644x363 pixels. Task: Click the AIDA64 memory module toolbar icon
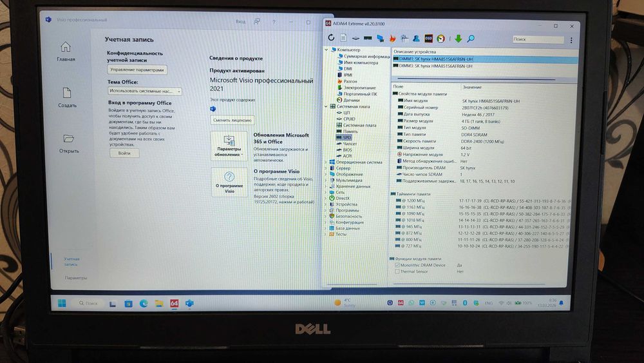(368, 38)
